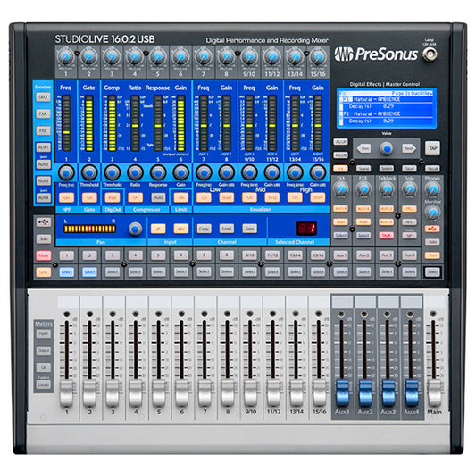Click the Main fader cap

[434, 393]
